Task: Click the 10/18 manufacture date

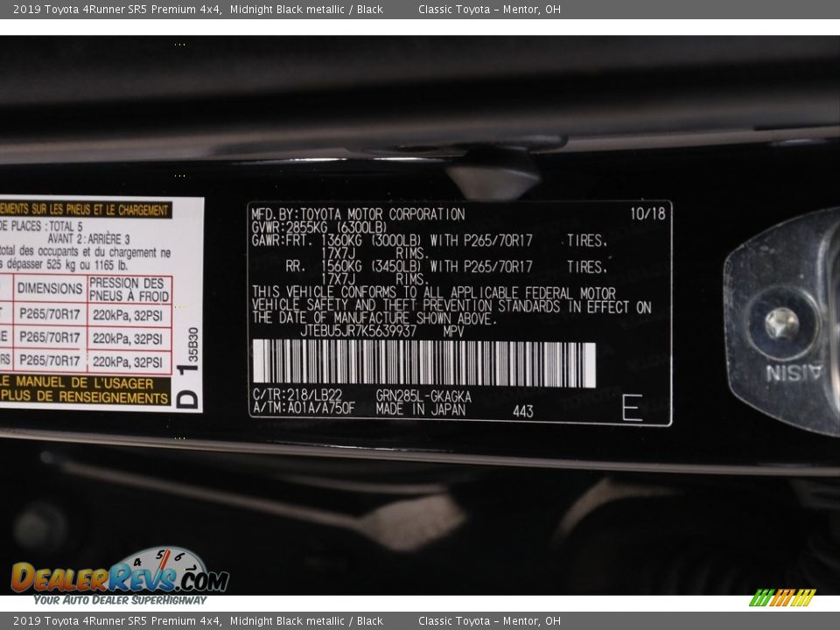Action: pos(647,213)
